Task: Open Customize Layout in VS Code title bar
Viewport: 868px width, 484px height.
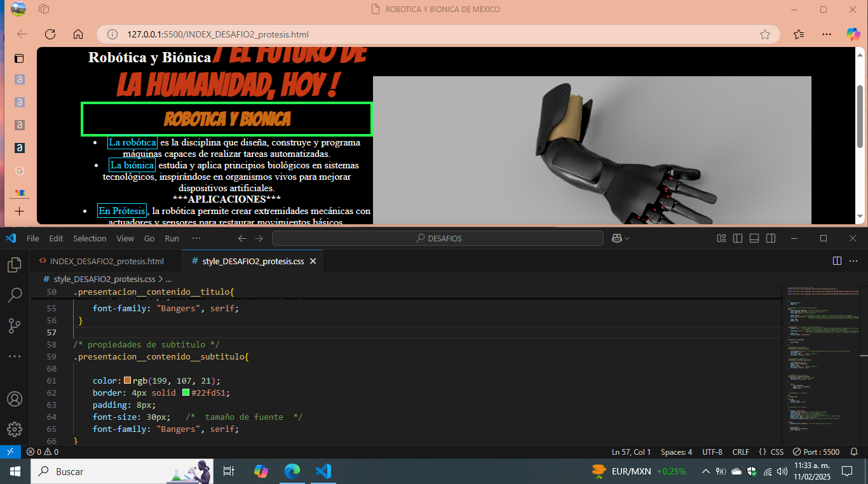Action: pos(721,238)
